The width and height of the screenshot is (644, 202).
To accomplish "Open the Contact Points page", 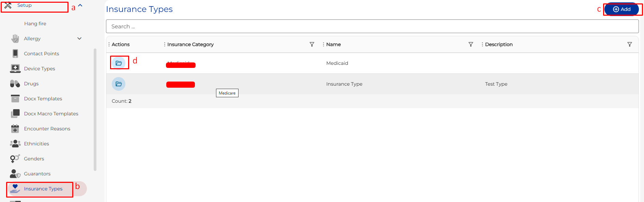I will [x=42, y=54].
